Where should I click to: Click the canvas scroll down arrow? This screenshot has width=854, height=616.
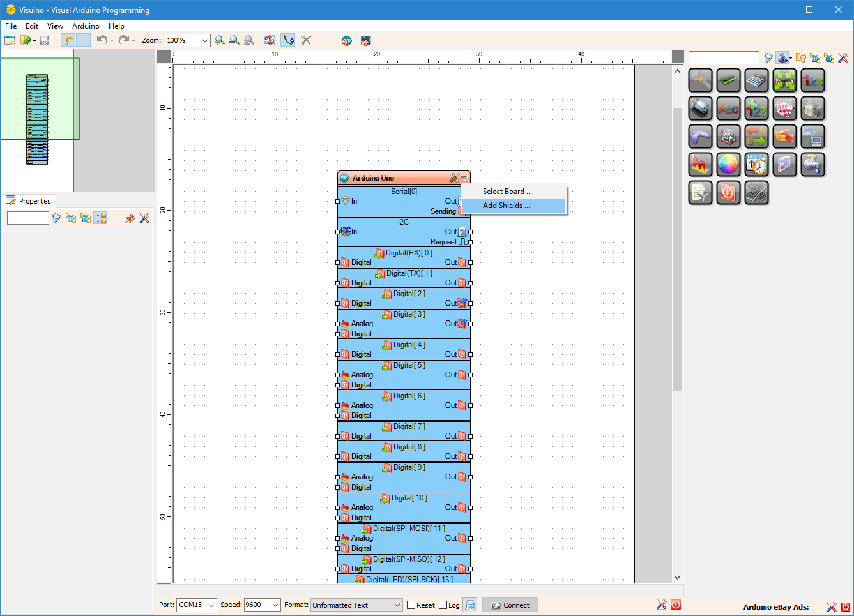click(x=678, y=578)
